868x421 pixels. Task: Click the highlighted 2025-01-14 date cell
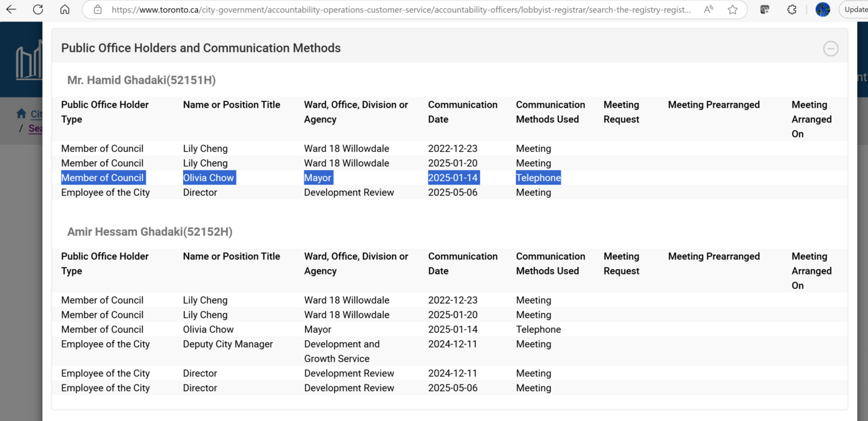(453, 178)
